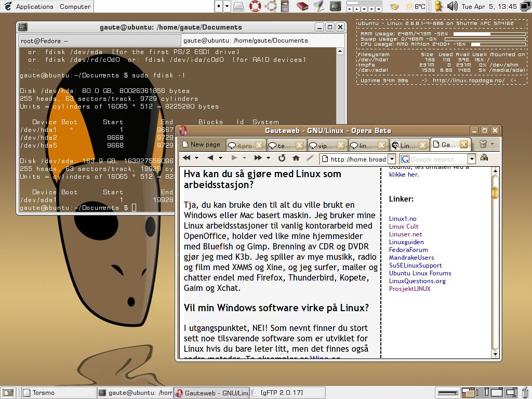
Task: Click Opera fast forward button
Action: [x=258, y=158]
